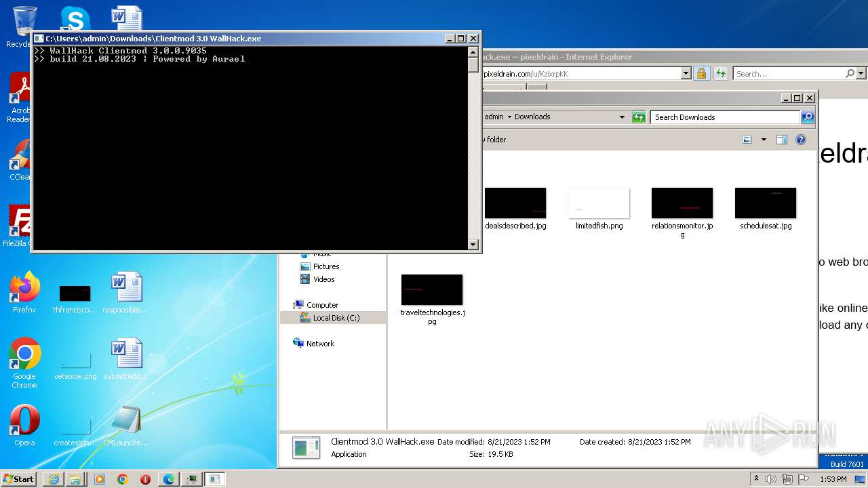868x488 pixels.
Task: Open Explorer help button
Action: tap(801, 140)
